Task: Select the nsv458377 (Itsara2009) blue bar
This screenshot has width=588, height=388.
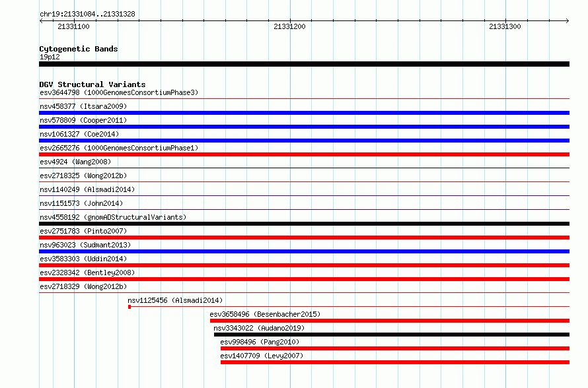Action: coord(304,113)
